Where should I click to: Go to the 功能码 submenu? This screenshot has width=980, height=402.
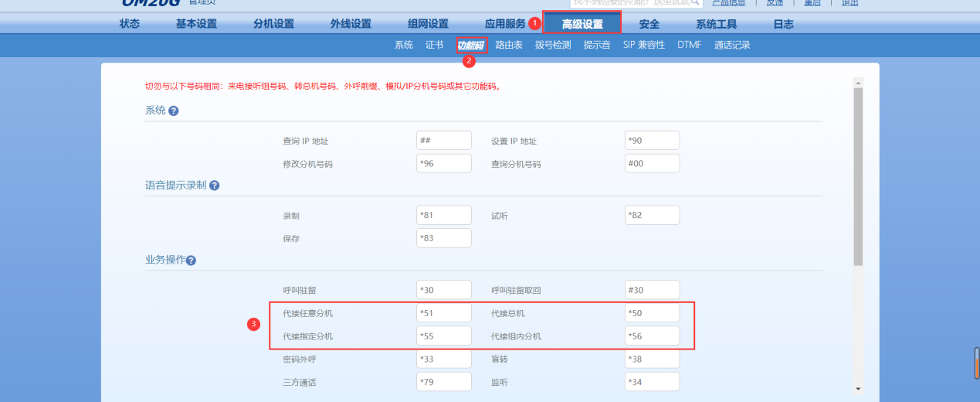click(471, 45)
